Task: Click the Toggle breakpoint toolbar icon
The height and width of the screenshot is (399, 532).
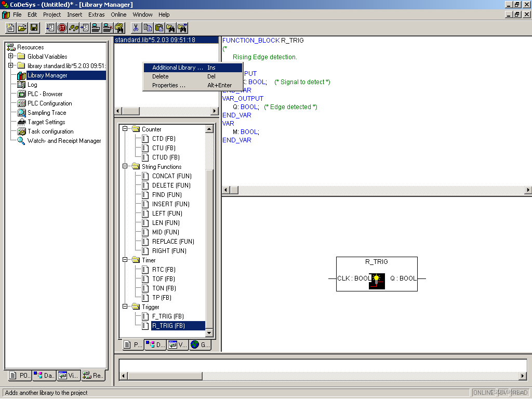Action: (x=85, y=28)
